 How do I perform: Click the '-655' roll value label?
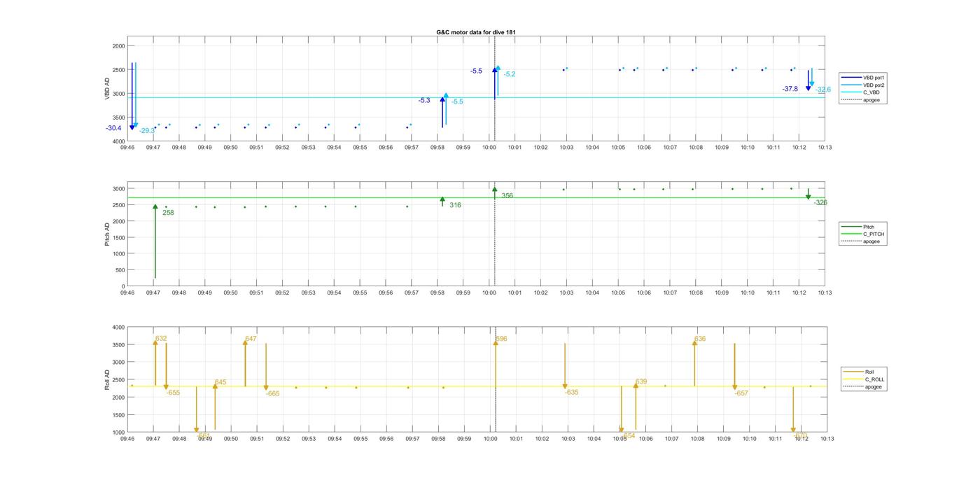pyautogui.click(x=173, y=393)
